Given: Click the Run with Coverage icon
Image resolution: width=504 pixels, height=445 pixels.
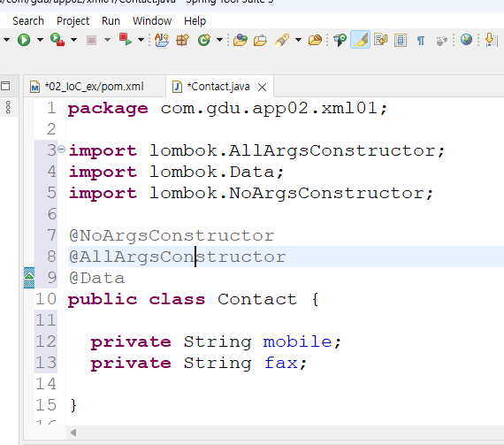Looking at the screenshot, I should click(57, 40).
